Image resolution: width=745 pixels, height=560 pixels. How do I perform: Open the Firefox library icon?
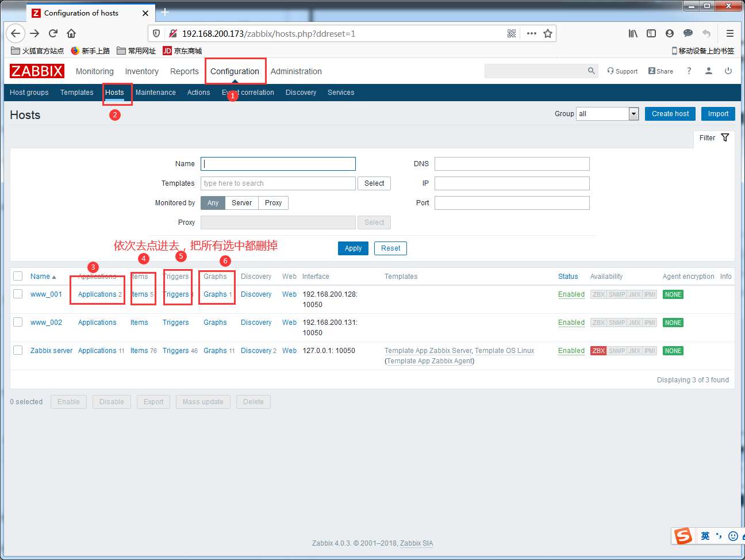(633, 33)
